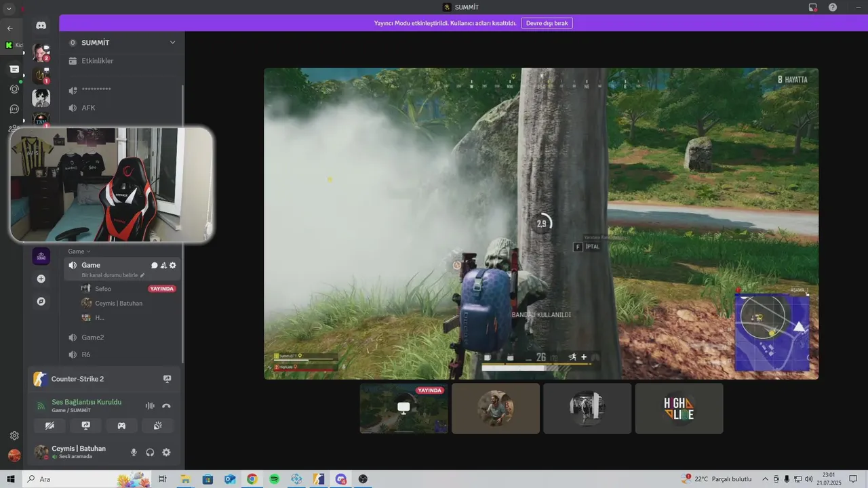Select user Sefoo in voice channel
This screenshot has height=488, width=868.
coord(103,289)
